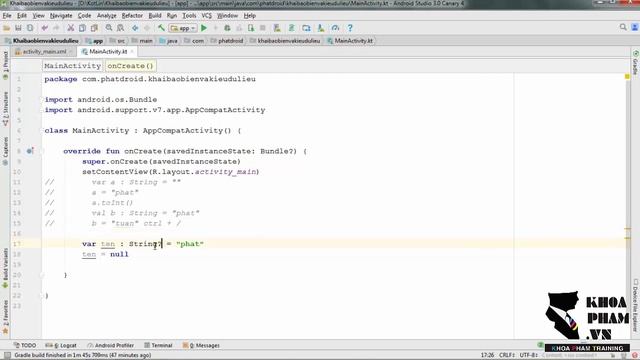
Task: Click the CRLF line separator indicator
Action: click(507, 355)
